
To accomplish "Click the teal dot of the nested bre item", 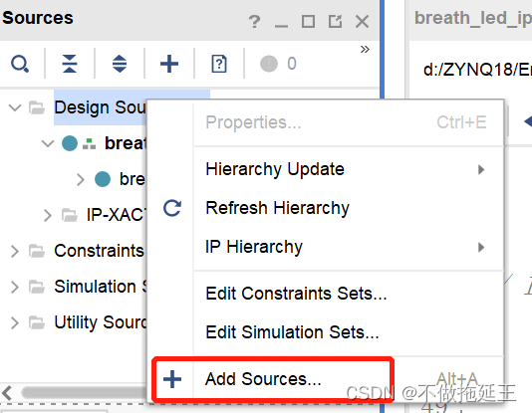I will pyautogui.click(x=103, y=179).
